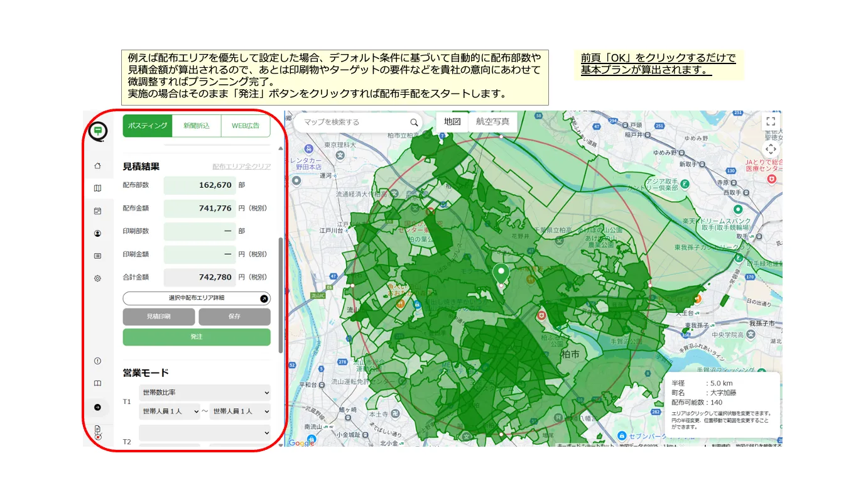Click the JAとりで総合医療センター hospital marker
This screenshot has height=485, width=868.
click(x=772, y=179)
